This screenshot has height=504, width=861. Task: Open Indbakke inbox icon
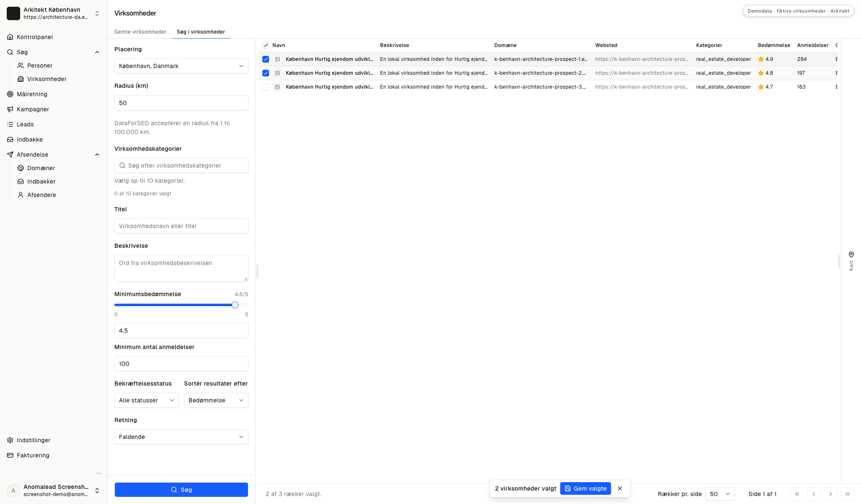pos(10,139)
